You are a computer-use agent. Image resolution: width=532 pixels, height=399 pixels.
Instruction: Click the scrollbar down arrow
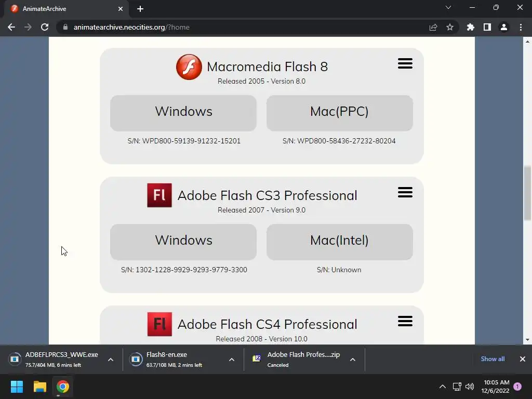point(527,340)
